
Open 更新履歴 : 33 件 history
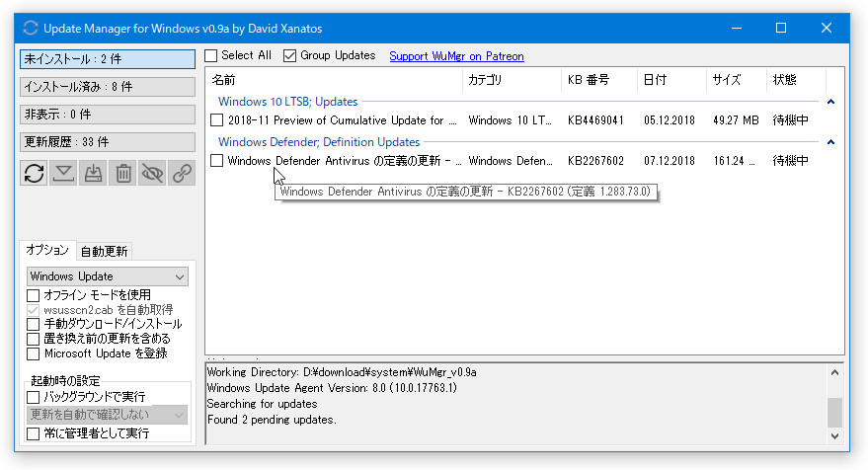108,142
